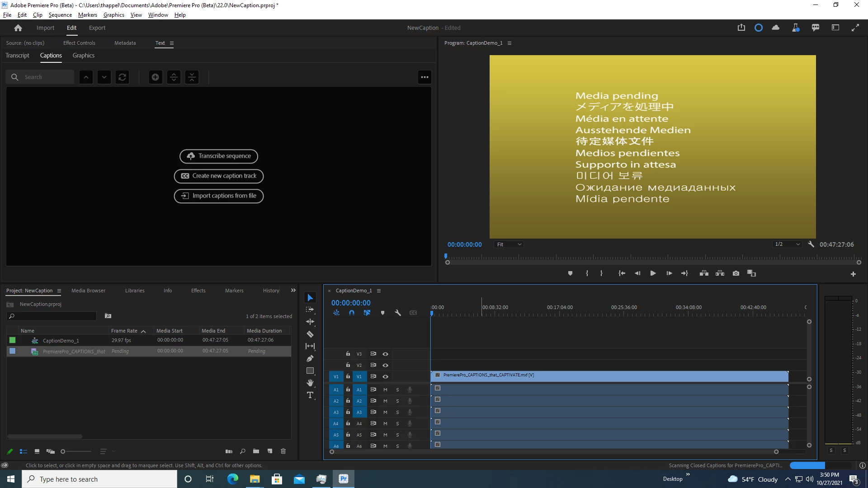Adjust project panel thumbnail zoom slider
The width and height of the screenshot is (868, 488).
click(x=63, y=451)
